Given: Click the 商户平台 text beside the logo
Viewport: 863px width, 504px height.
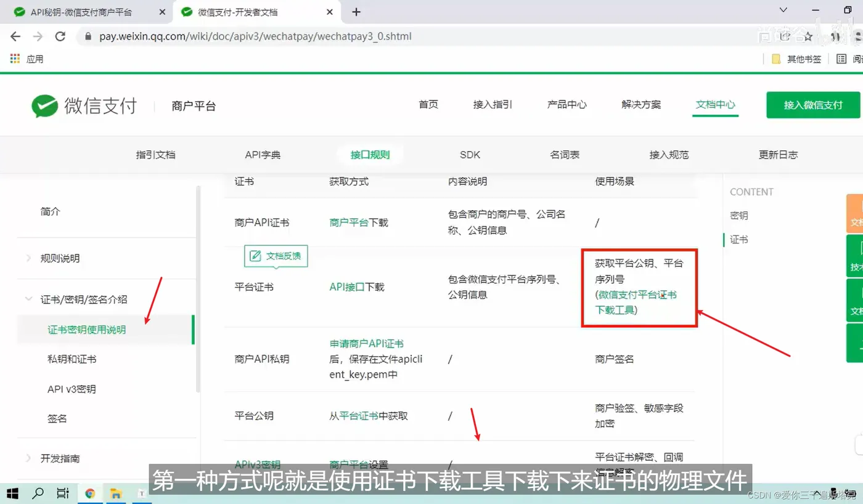Looking at the screenshot, I should 194,106.
